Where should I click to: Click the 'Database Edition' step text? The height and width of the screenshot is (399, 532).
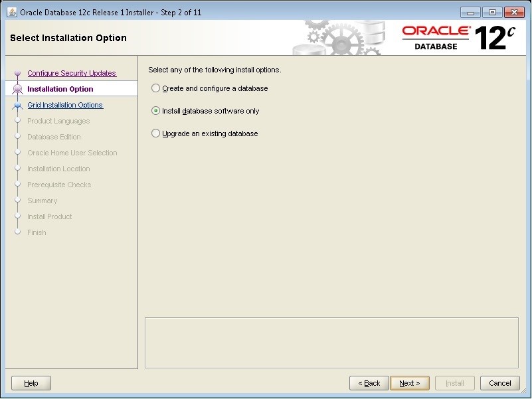click(x=54, y=137)
